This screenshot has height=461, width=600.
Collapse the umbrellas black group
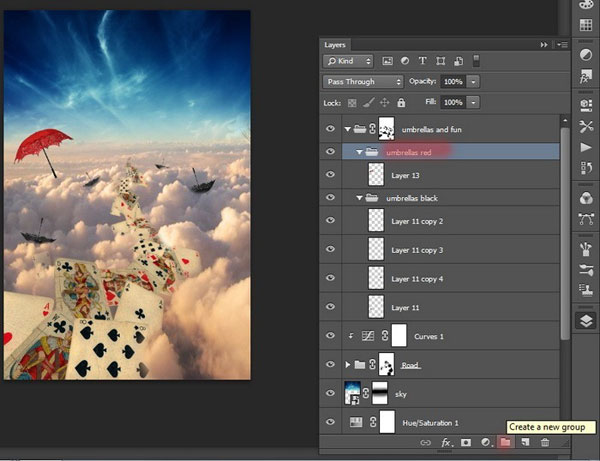(359, 198)
